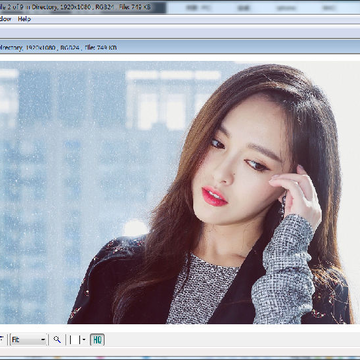Open the zoom level Fit dropdown

29,340
